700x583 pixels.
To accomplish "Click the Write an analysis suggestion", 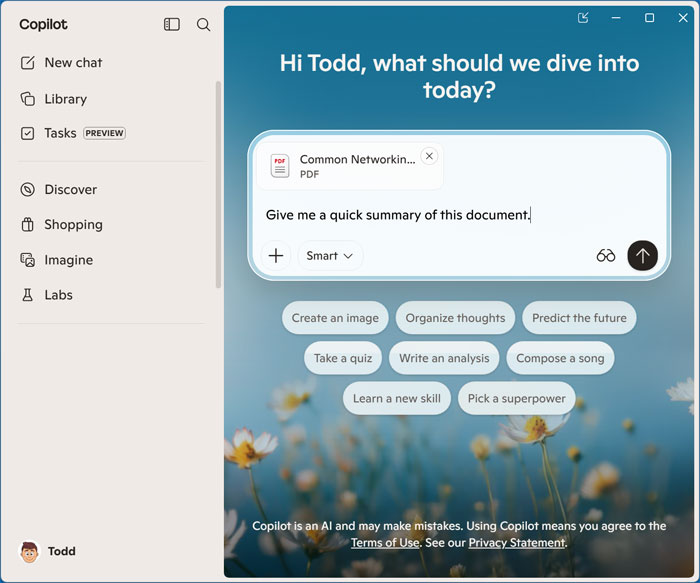I will pos(444,358).
